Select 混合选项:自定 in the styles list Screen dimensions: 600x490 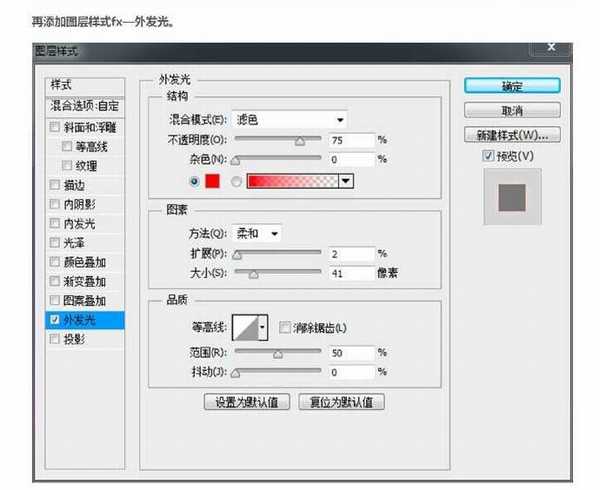point(83,105)
